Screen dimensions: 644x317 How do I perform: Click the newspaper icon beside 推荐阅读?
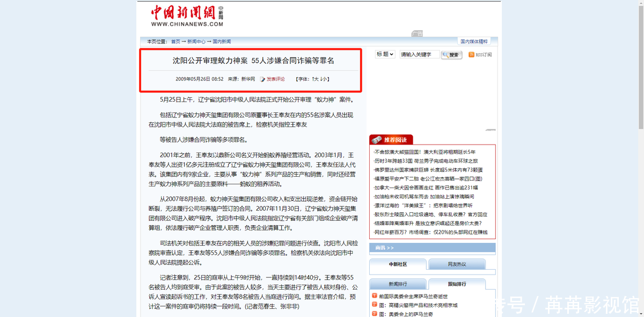(x=376, y=140)
